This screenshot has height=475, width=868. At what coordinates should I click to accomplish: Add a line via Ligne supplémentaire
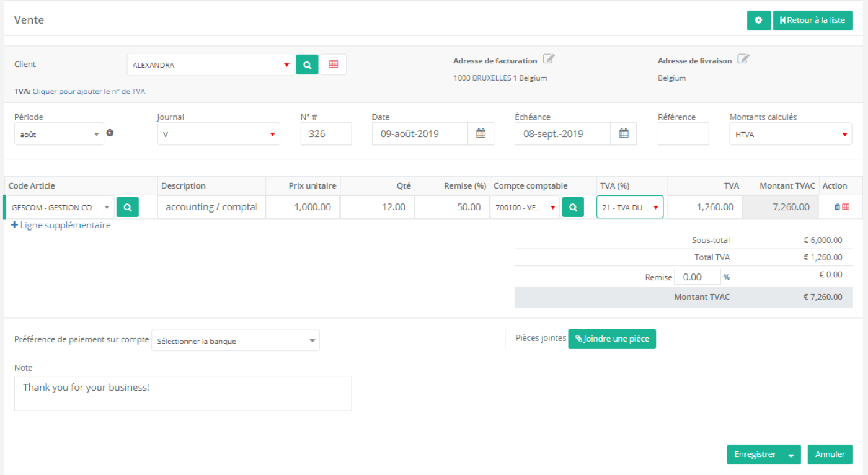point(61,225)
